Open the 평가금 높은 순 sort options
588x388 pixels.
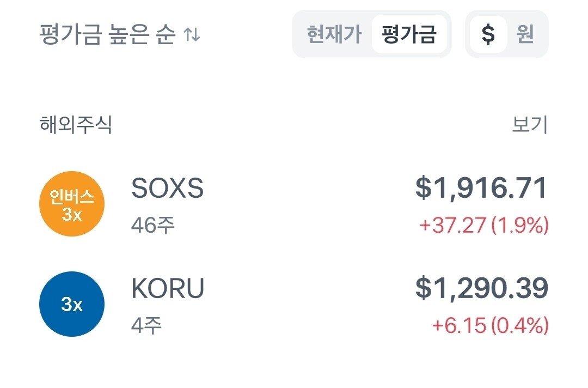tap(108, 35)
